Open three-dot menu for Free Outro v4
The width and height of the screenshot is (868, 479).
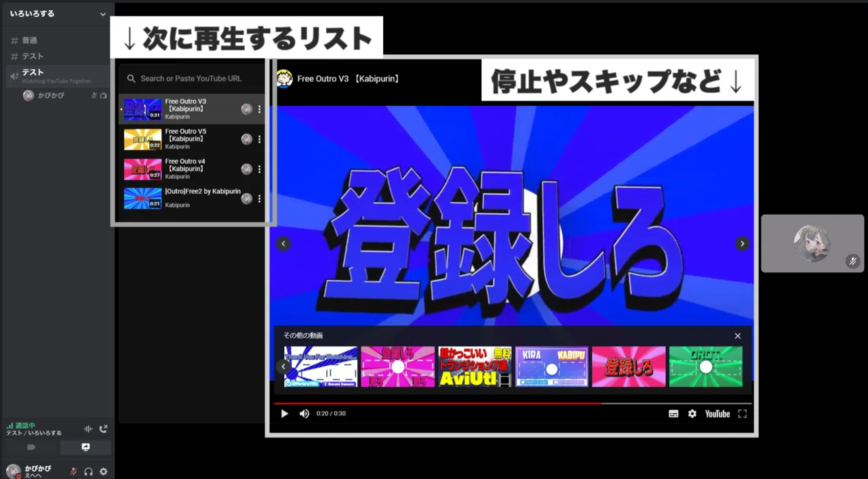[259, 169]
